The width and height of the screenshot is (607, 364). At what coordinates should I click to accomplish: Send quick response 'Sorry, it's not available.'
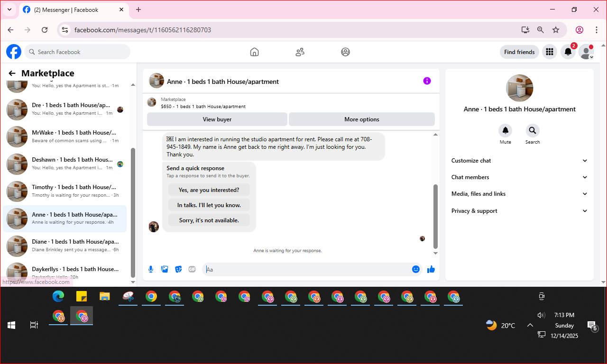[x=209, y=220]
